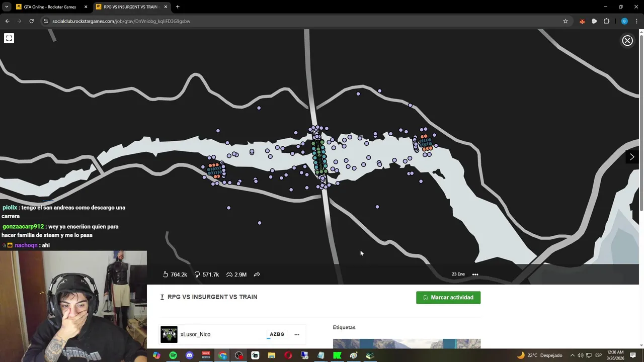Open the Chrome three-dot menu
Image resolution: width=644 pixels, height=362 pixels.
(x=637, y=21)
